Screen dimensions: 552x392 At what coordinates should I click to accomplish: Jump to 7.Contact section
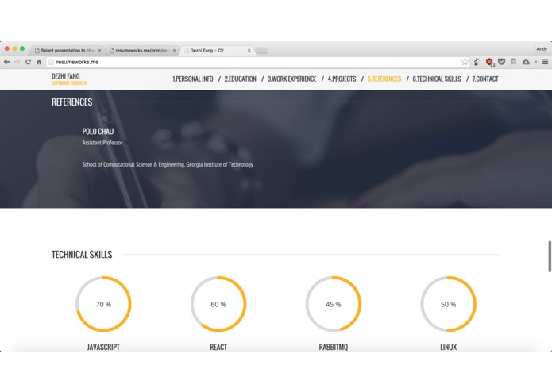pyautogui.click(x=485, y=79)
